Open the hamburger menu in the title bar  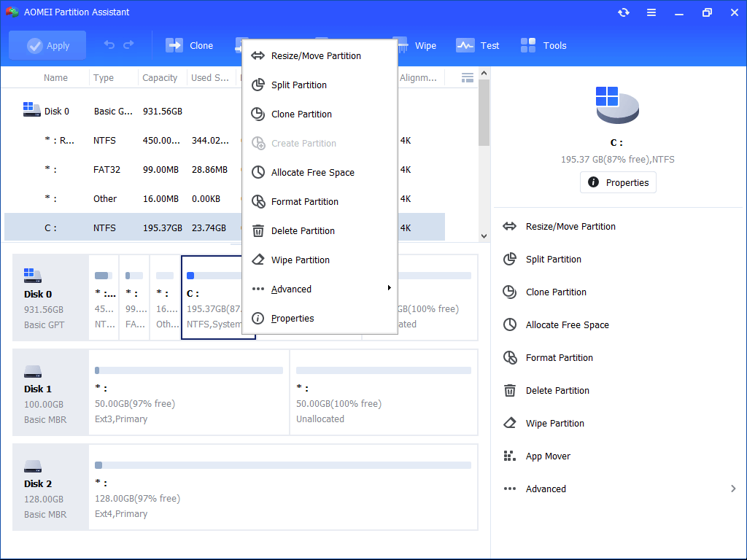pyautogui.click(x=651, y=12)
